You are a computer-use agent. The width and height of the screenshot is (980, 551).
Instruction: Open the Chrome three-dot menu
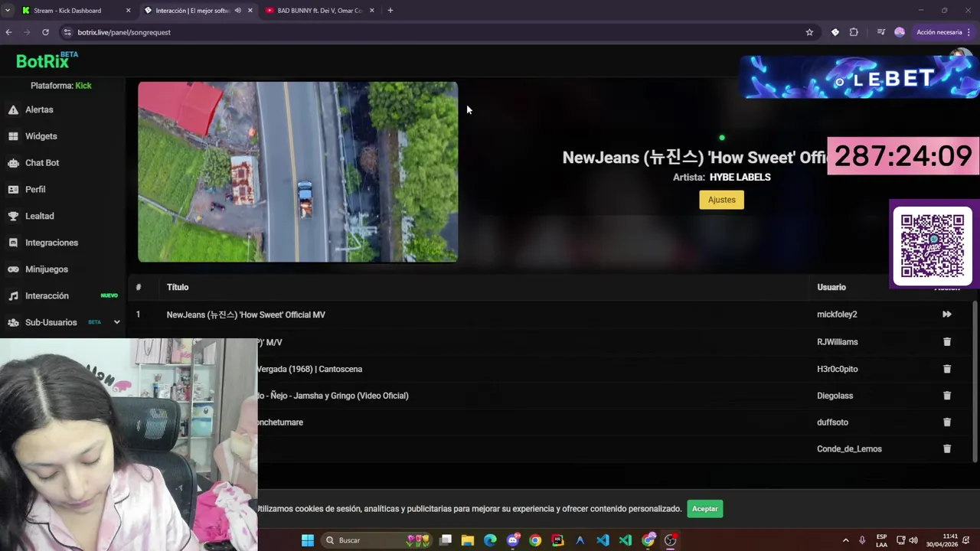click(x=969, y=32)
